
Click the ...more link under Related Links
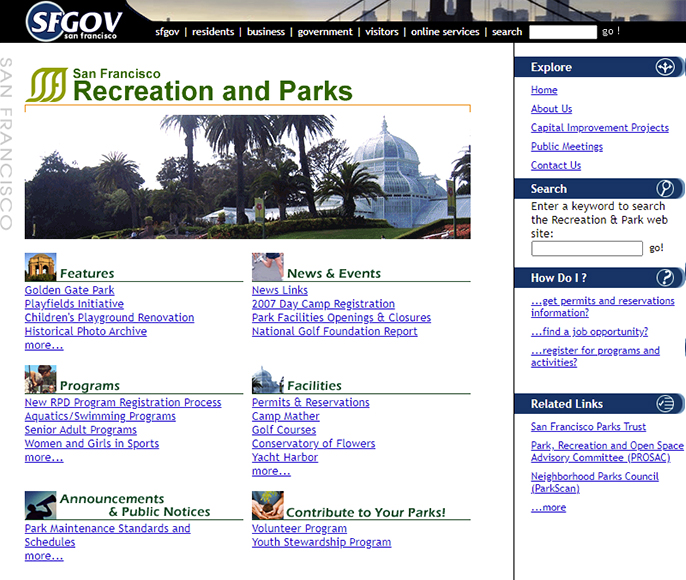pyautogui.click(x=548, y=507)
